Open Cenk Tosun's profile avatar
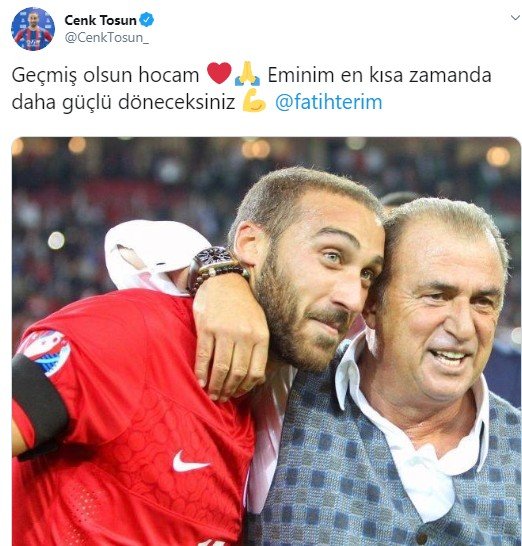This screenshot has width=522, height=546. [x=33, y=29]
